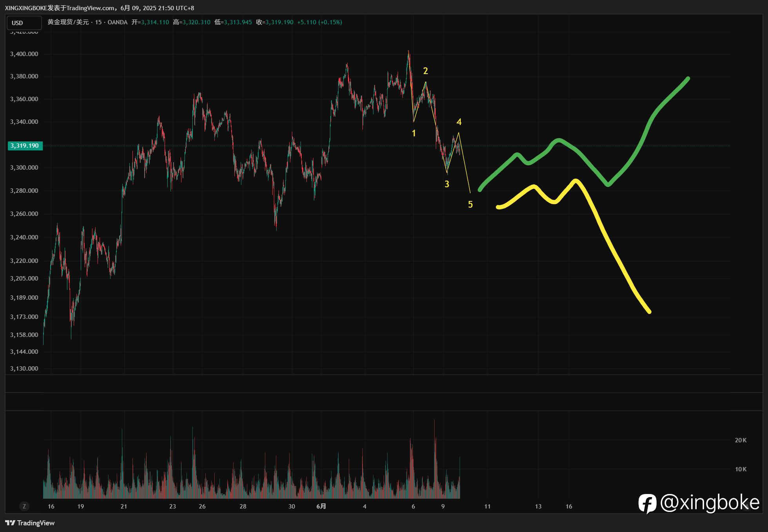This screenshot has width=768, height=532.
Task: Click the date label 4 on the time axis
Action: (x=365, y=507)
